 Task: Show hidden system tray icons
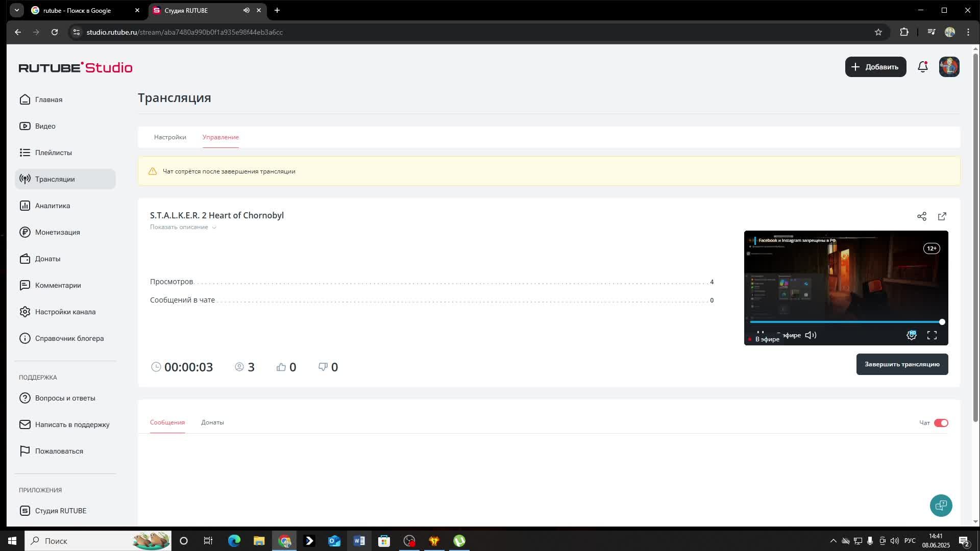pyautogui.click(x=833, y=541)
